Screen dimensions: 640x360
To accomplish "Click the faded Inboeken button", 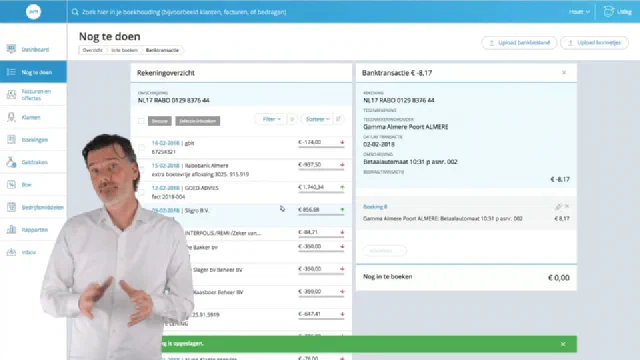I will coord(384,251).
